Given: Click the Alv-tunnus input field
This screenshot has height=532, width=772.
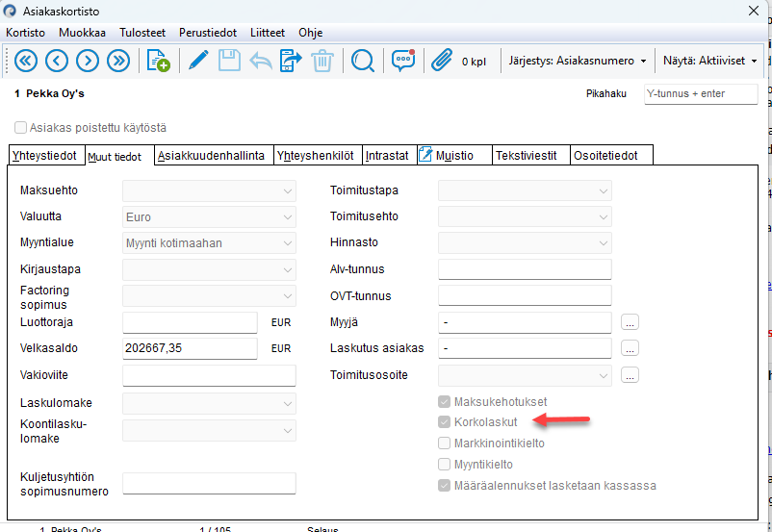Looking at the screenshot, I should pyautogui.click(x=525, y=269).
